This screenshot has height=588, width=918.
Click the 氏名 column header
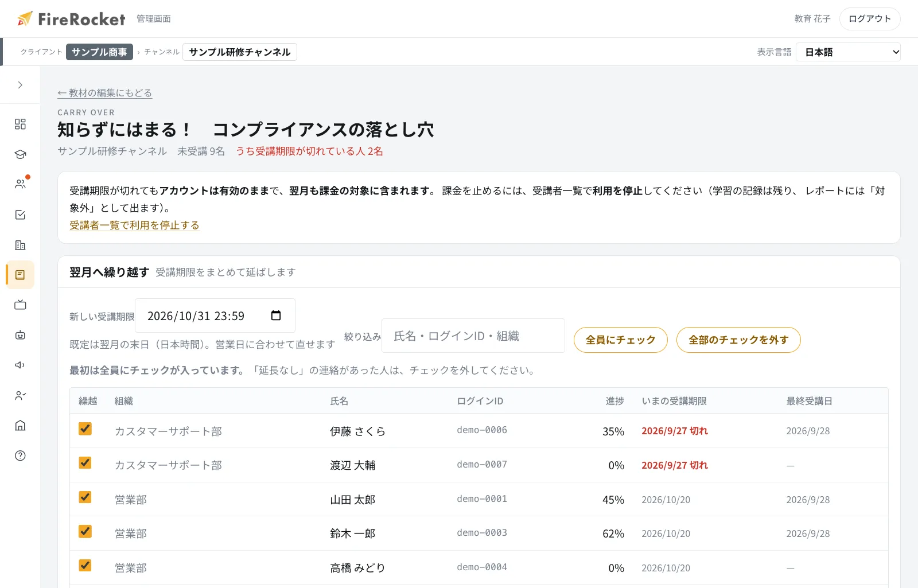339,401
